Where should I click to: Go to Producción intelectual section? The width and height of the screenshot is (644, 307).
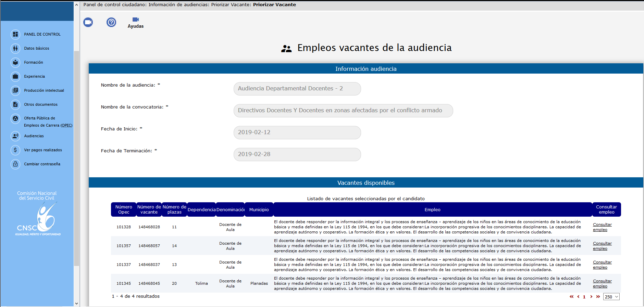click(x=44, y=90)
